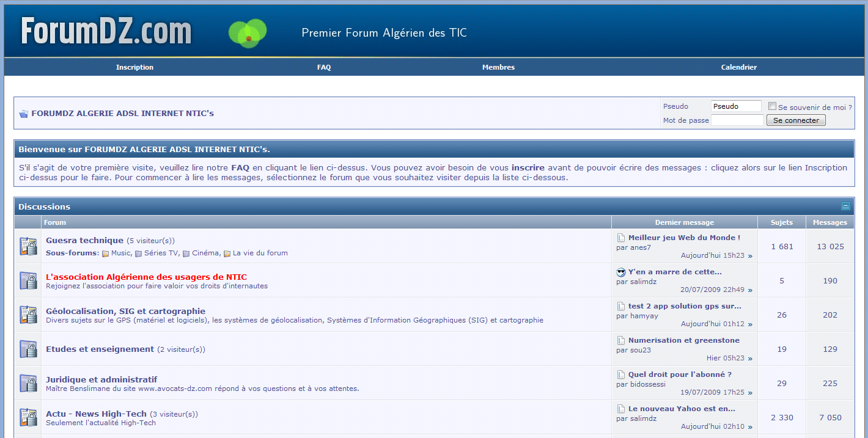Open the Cinéma sub-forum link
Screen dimensions: 868x438
pyautogui.click(x=205, y=253)
